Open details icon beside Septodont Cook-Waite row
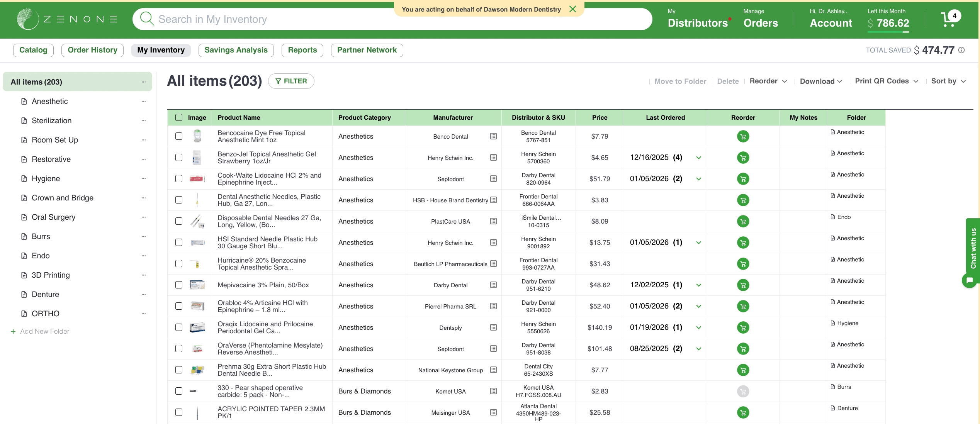 pos(493,179)
